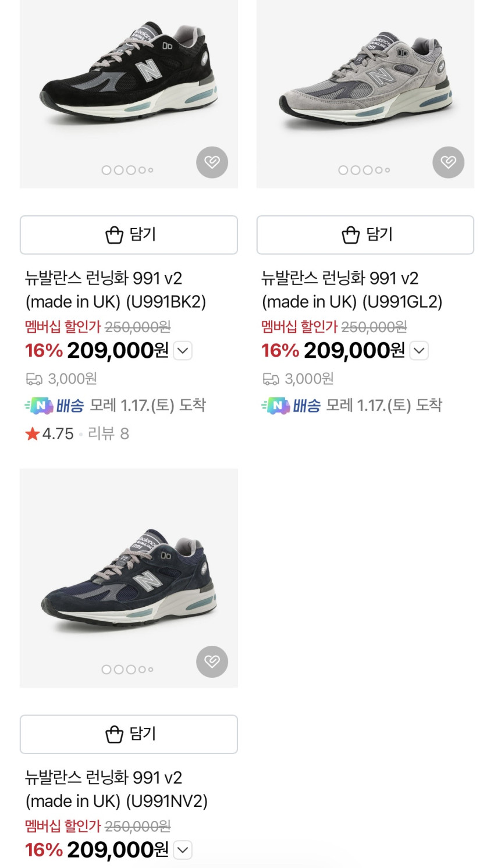Click N배송 delivery badge under grey shoe

tap(291, 405)
